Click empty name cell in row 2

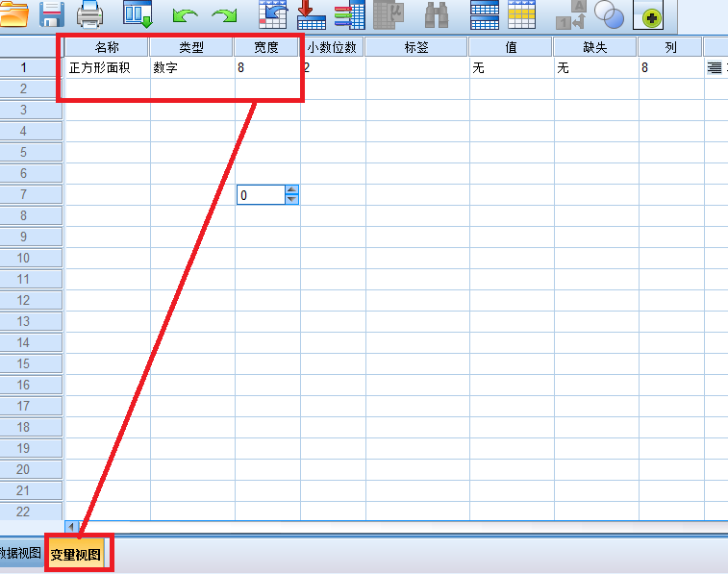click(x=108, y=88)
